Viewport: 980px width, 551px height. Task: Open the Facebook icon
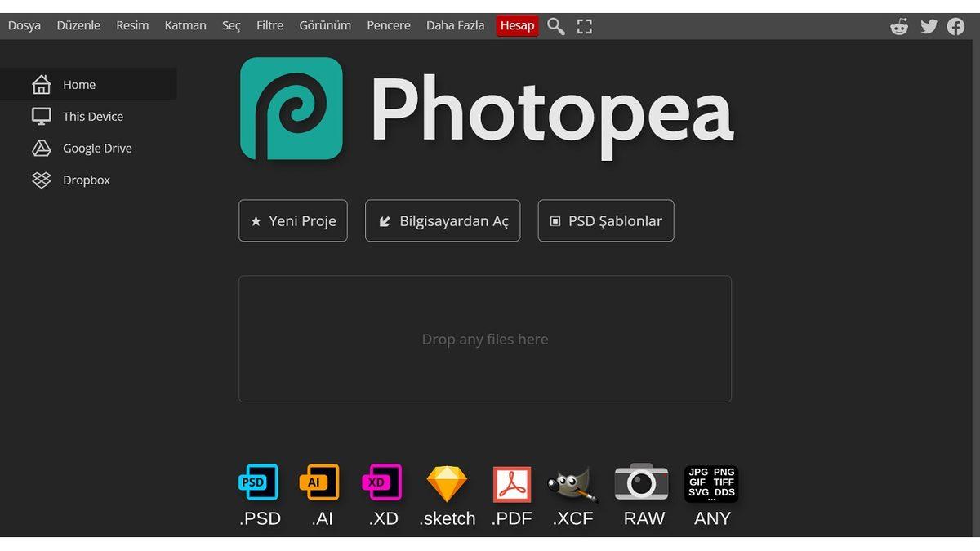coord(955,26)
